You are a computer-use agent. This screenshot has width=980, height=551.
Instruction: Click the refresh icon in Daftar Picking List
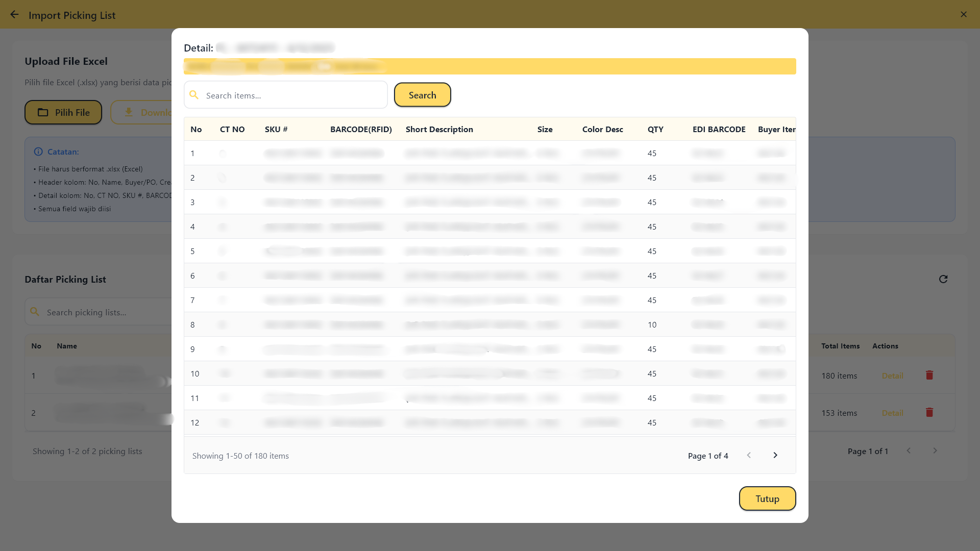click(943, 279)
